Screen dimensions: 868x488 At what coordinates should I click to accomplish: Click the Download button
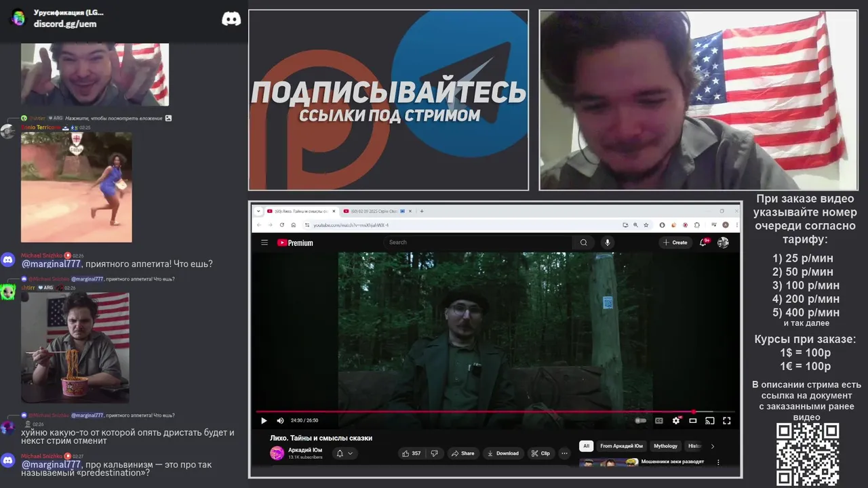coord(503,453)
